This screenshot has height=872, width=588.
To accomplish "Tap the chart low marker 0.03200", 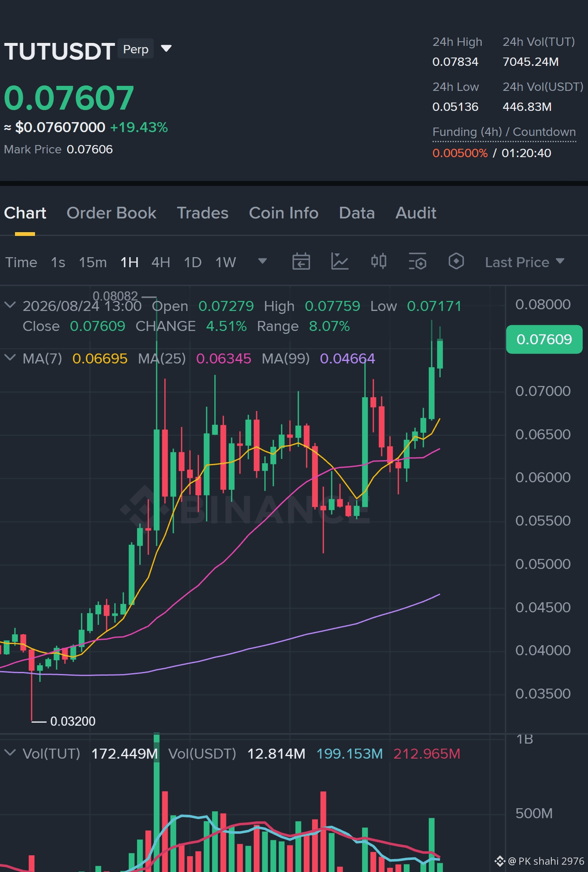I will coord(73,721).
